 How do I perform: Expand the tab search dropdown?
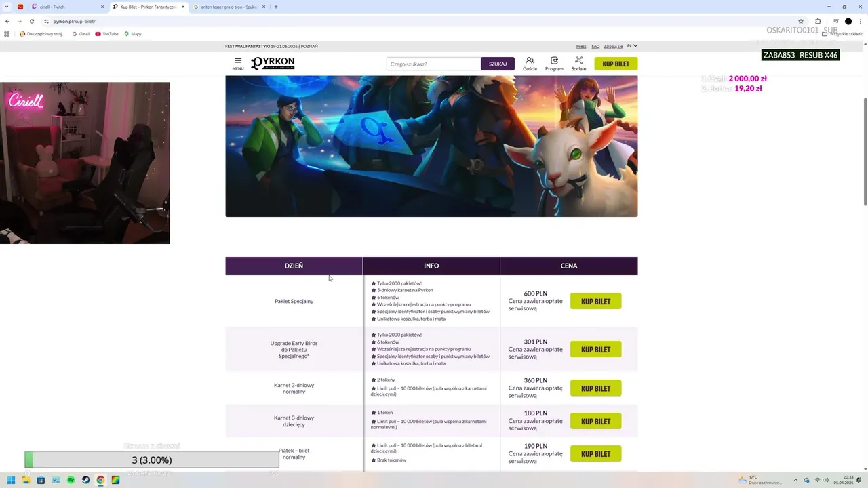point(7,7)
